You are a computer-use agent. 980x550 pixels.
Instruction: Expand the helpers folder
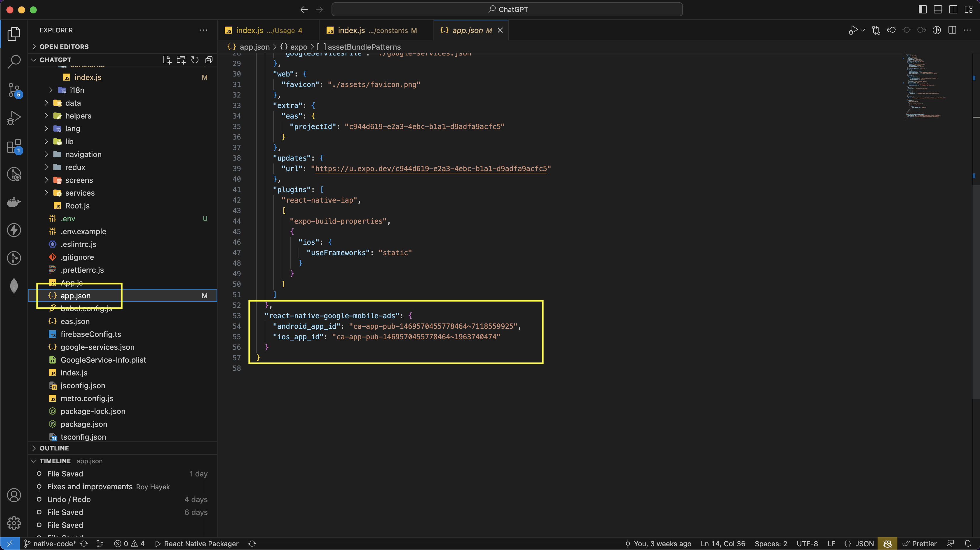click(x=123, y=116)
